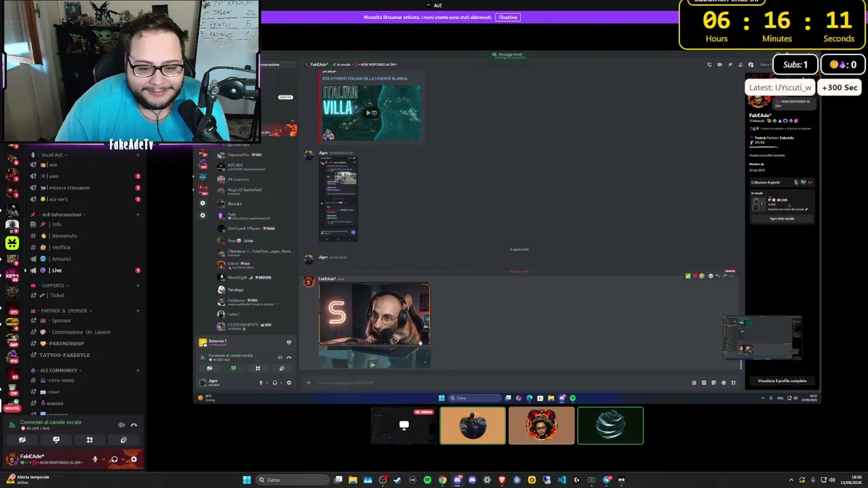The height and width of the screenshot is (488, 868).
Task: Open File Explorer from the Windows taskbar
Action: pos(353,480)
